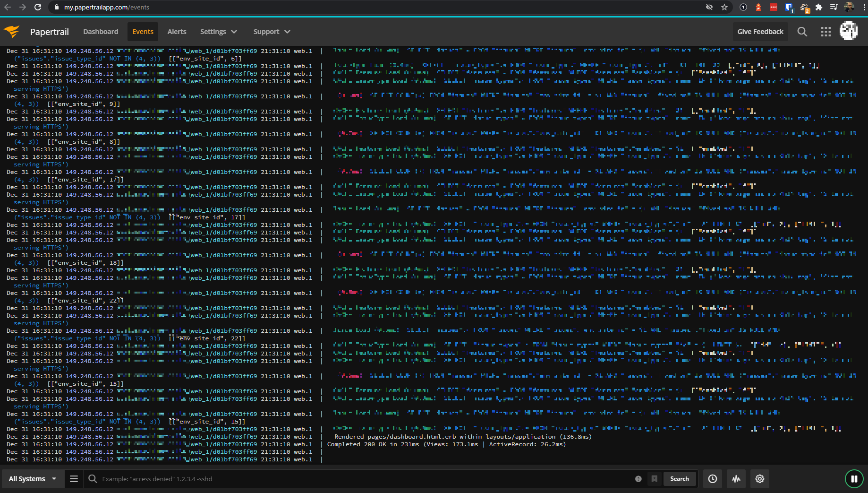868x493 pixels.
Task: Click the log text '[["env_site_id", 22]]' after NOT IN
Action: 207,338
